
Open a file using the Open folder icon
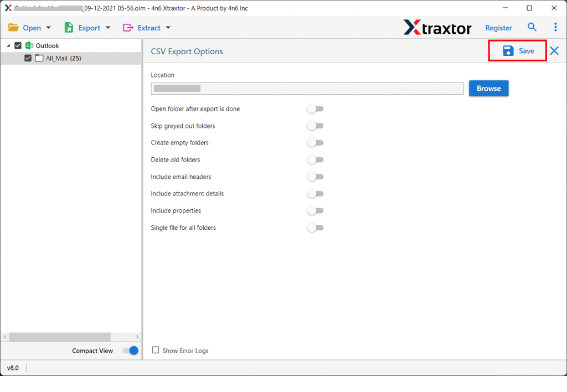click(x=14, y=27)
